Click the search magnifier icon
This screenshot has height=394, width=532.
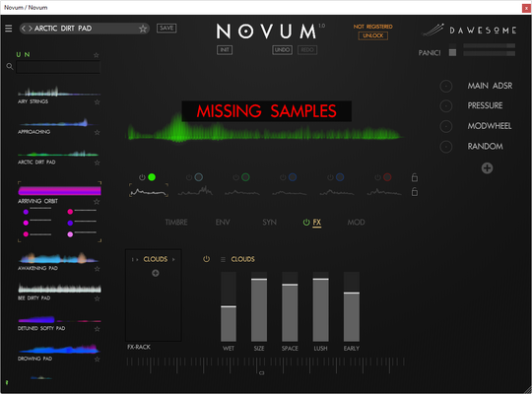coord(10,67)
